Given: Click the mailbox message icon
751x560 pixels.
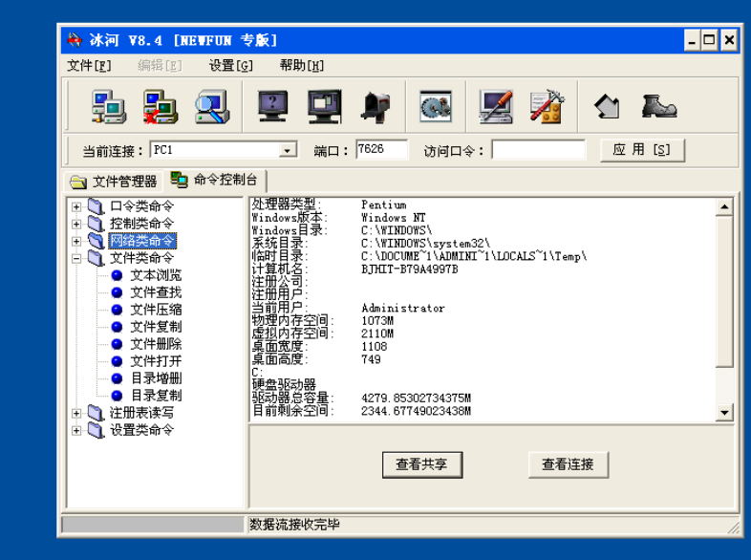Looking at the screenshot, I should (x=375, y=107).
